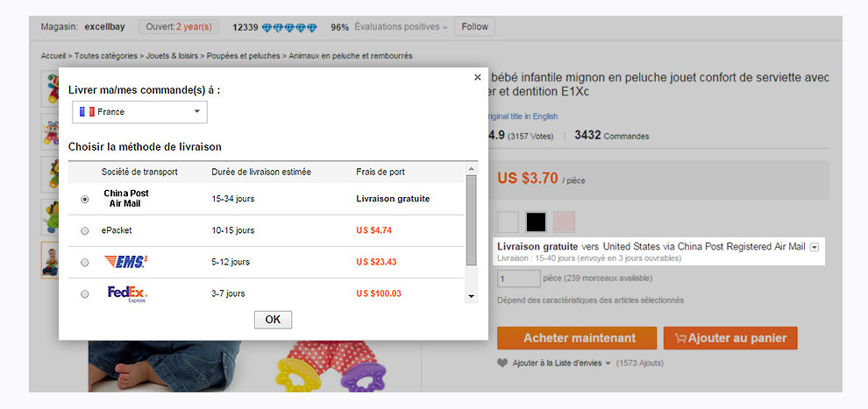
Task: Click the FedEx Express logo
Action: [127, 293]
